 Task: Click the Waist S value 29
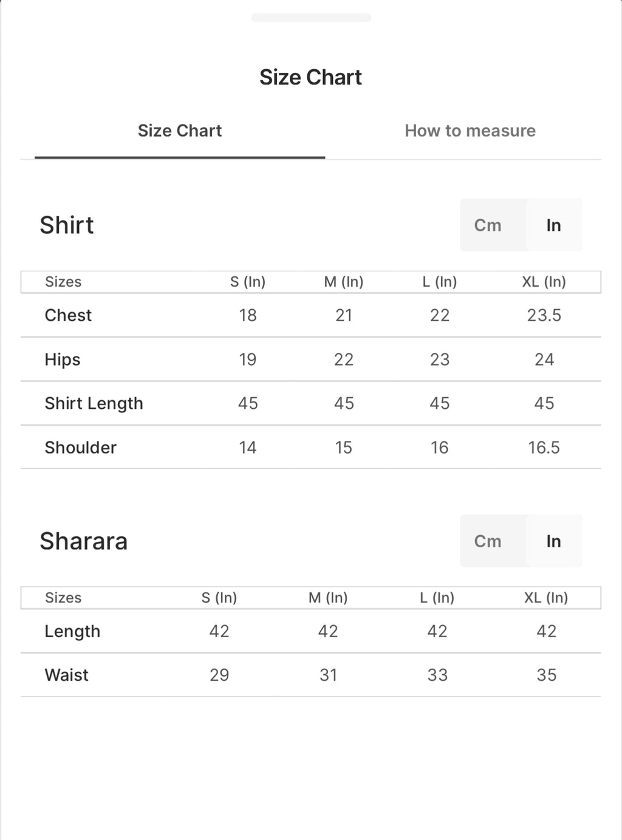pyautogui.click(x=219, y=675)
